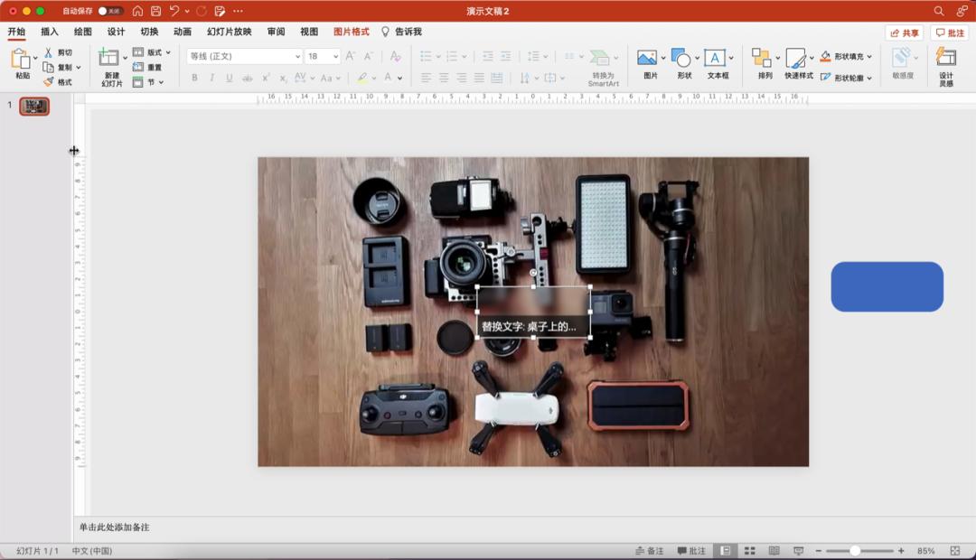Switch to slide sorter view icon
Screen dimensions: 976x560
[x=749, y=551]
